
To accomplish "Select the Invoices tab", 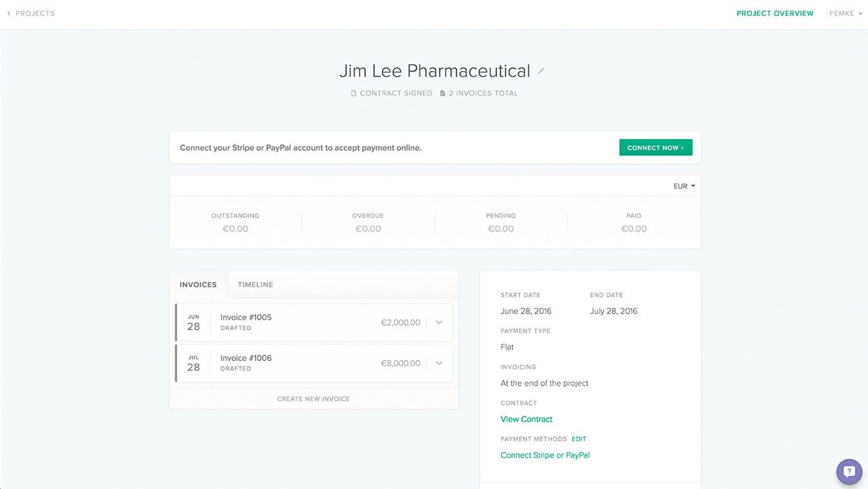I will [x=197, y=284].
